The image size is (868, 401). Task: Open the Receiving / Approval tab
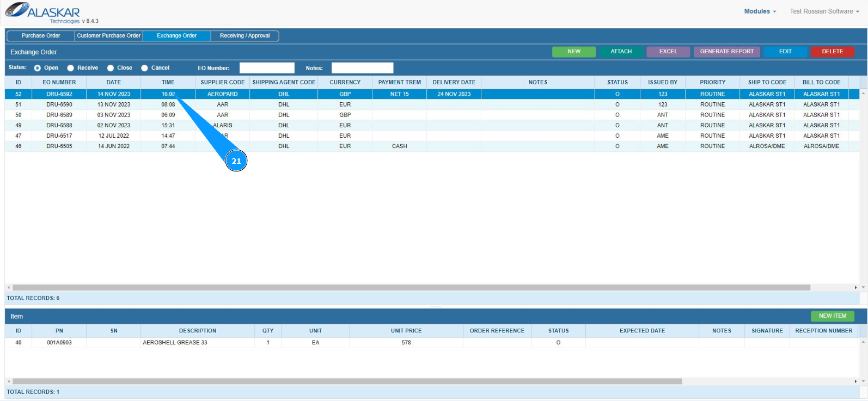244,36
